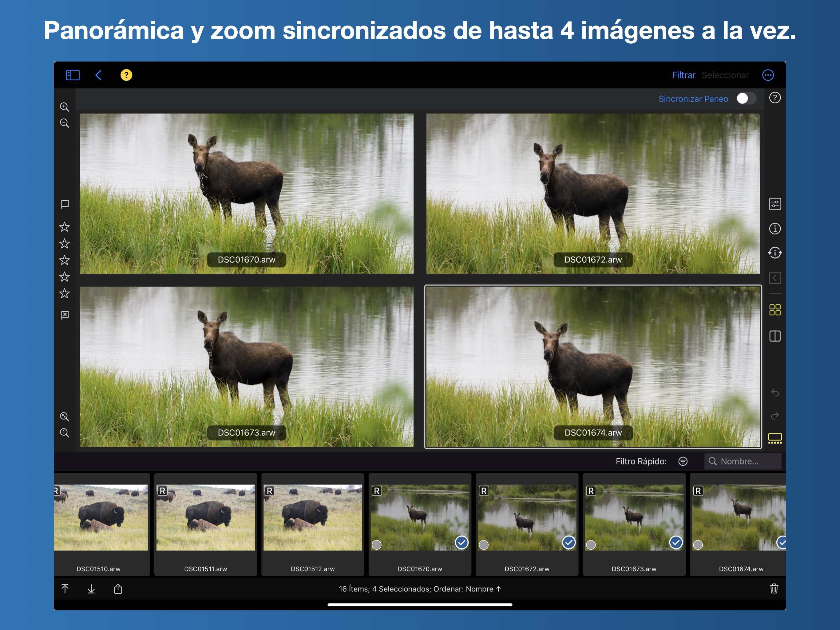Delete with the trash icon
The image size is (840, 630).
[774, 588]
